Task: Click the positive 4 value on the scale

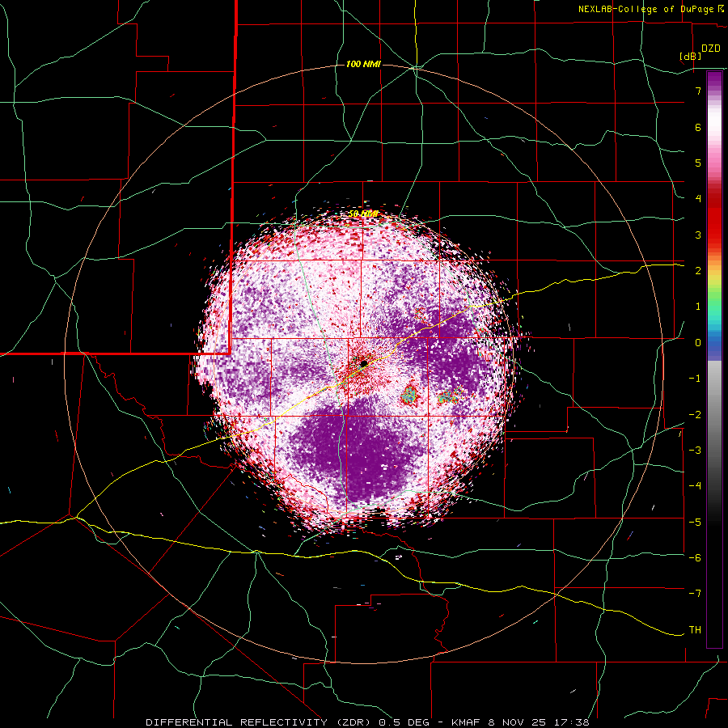Action: point(698,199)
